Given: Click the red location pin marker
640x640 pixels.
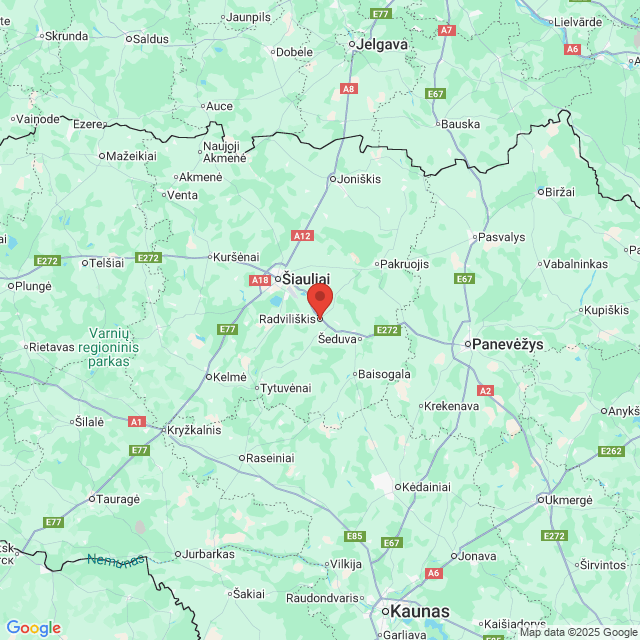Looking at the screenshot, I should [x=320, y=301].
